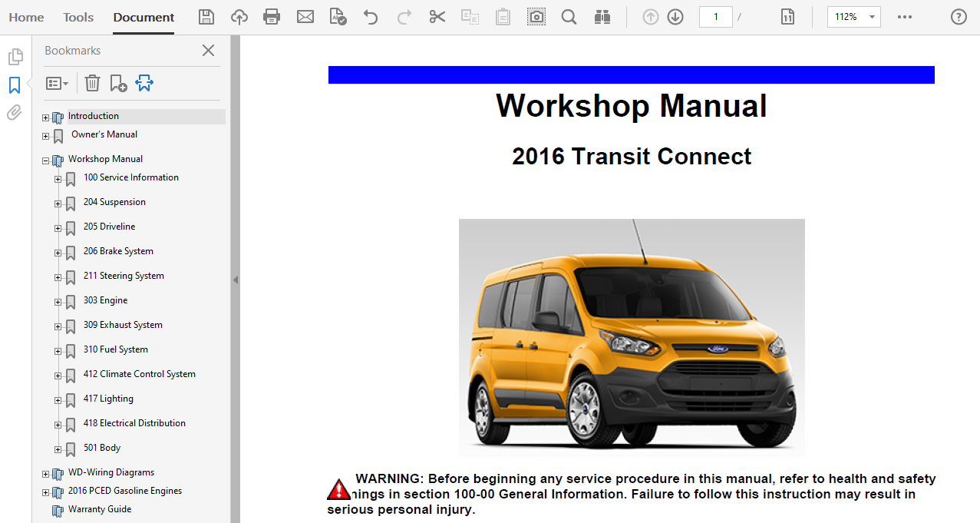Toggle the Page Thumbnails panel
This screenshot has height=523, width=980.
click(15, 57)
